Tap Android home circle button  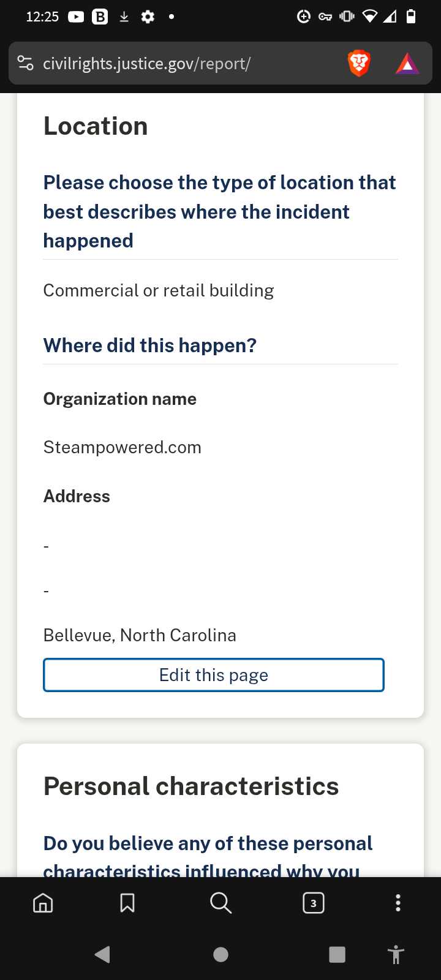pyautogui.click(x=221, y=954)
